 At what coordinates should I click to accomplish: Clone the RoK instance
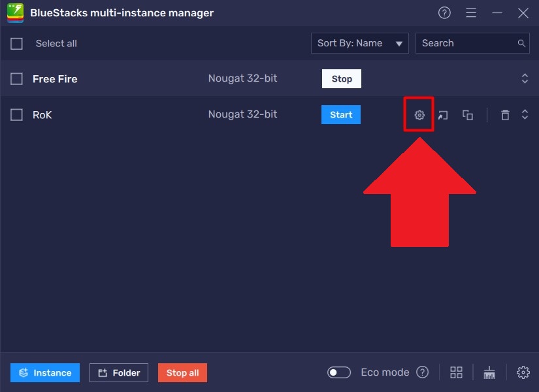pyautogui.click(x=467, y=114)
